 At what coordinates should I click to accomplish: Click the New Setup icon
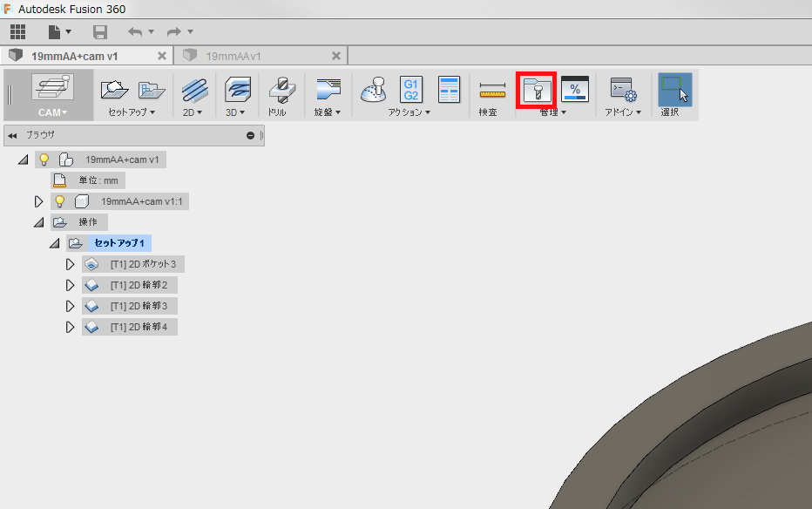114,90
